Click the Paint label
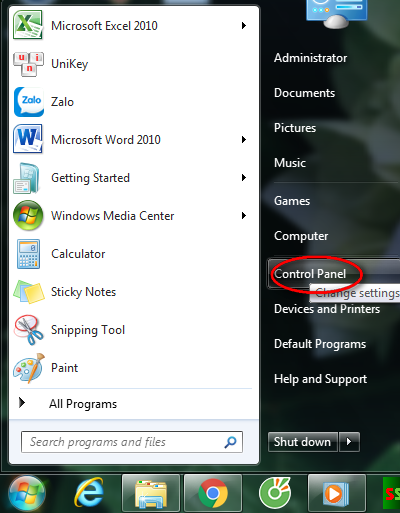 pyautogui.click(x=64, y=368)
